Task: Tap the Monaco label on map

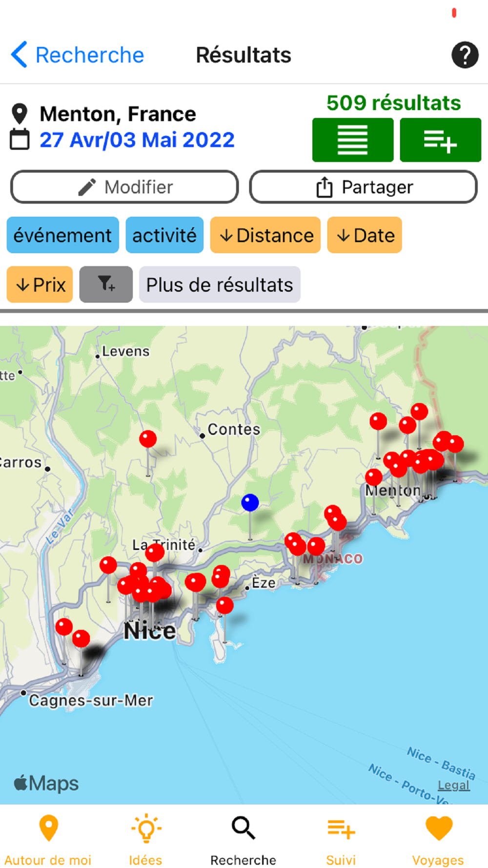Action: click(x=333, y=559)
